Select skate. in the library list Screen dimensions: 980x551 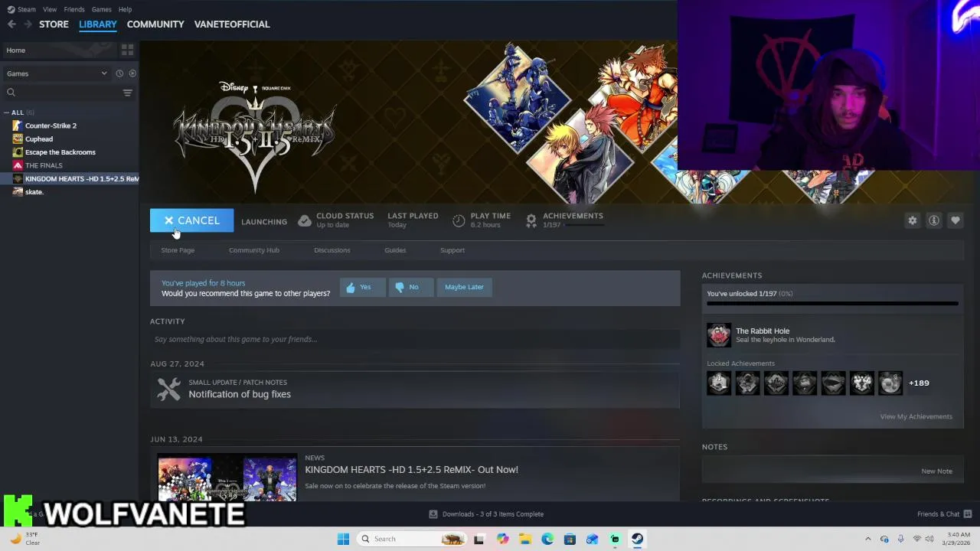(x=34, y=192)
